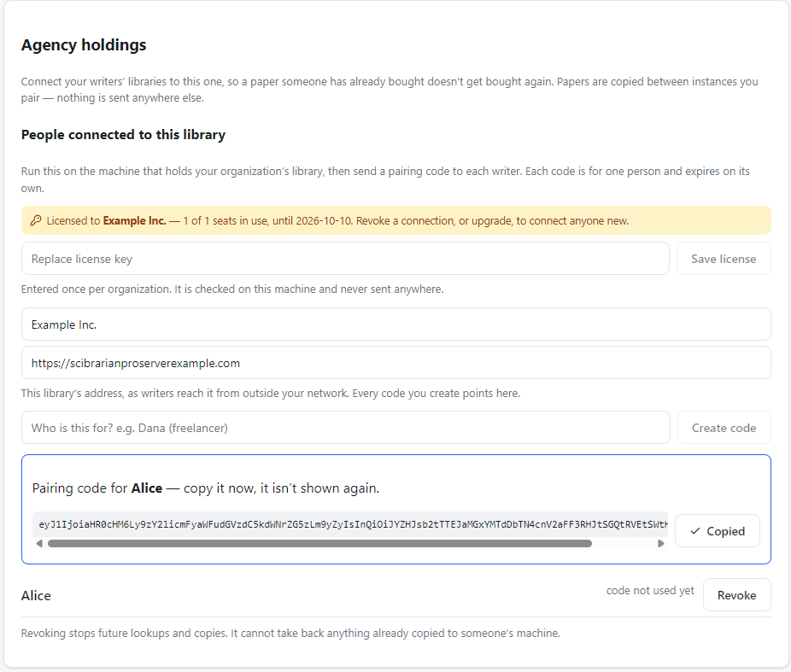The height and width of the screenshot is (672, 791).
Task: Click the 'Agency holdings' heading
Action: (84, 45)
